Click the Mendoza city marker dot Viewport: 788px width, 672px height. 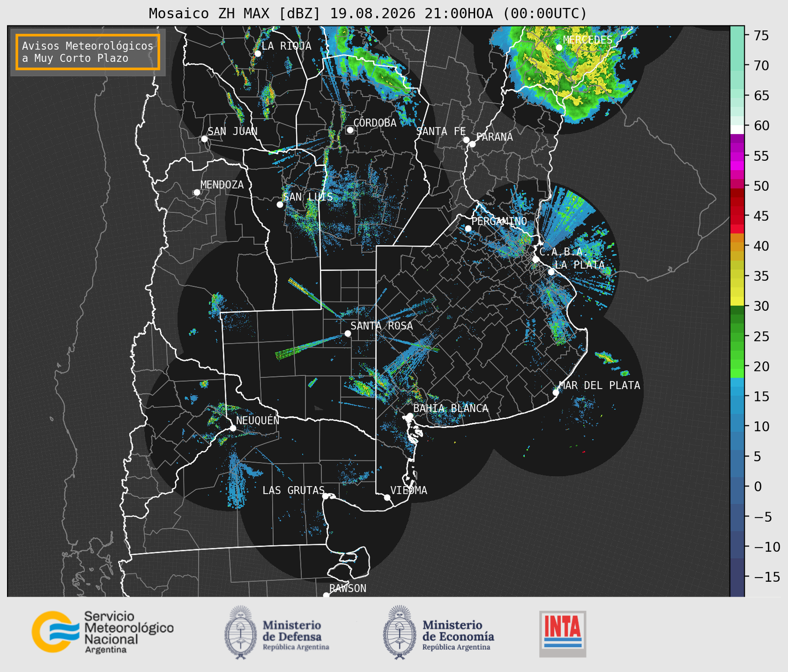[x=197, y=193]
